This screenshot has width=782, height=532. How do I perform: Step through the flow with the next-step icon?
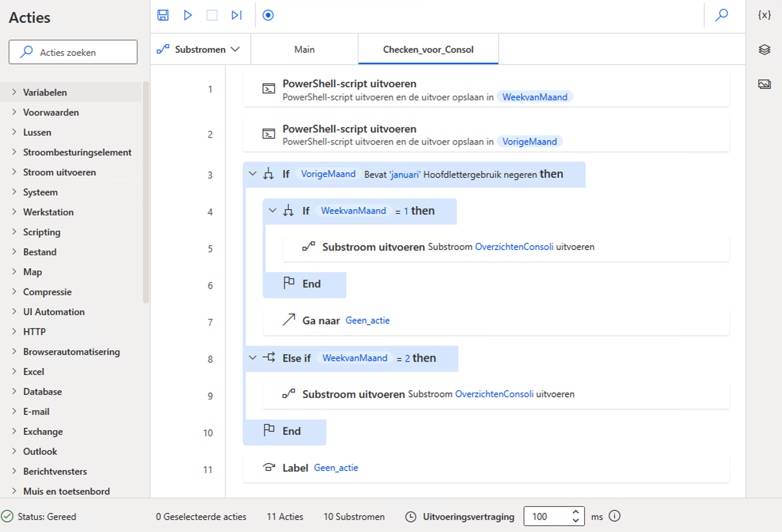point(236,15)
